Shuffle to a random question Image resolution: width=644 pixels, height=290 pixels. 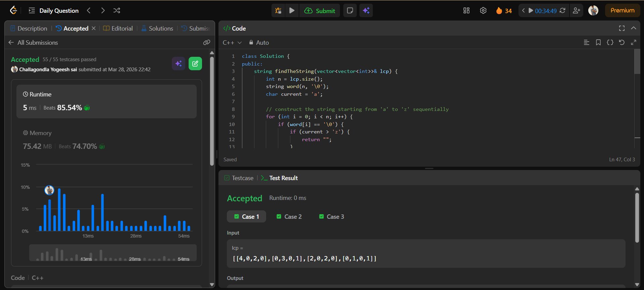[117, 11]
